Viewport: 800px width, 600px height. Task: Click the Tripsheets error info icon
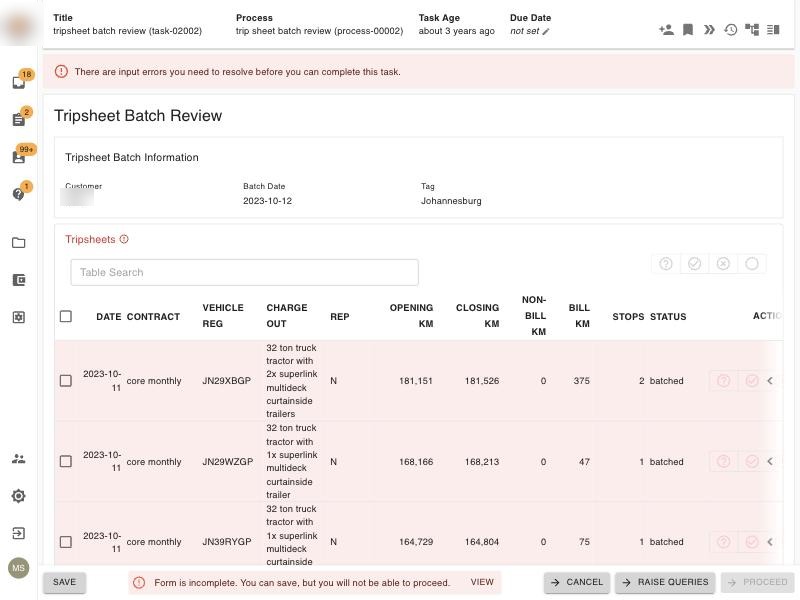point(124,239)
